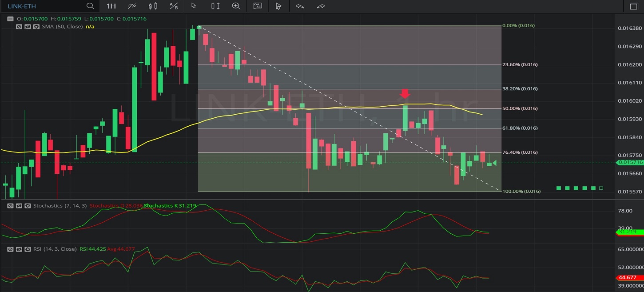Open the symbol search magnifier
Viewport: 644px width, 292px height.
tap(90, 6)
